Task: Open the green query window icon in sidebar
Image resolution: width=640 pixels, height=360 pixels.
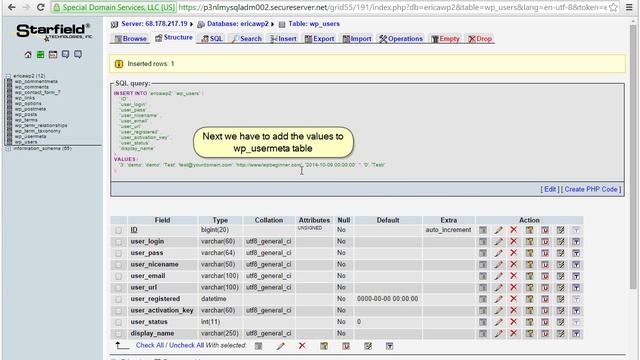Action: click(40, 54)
